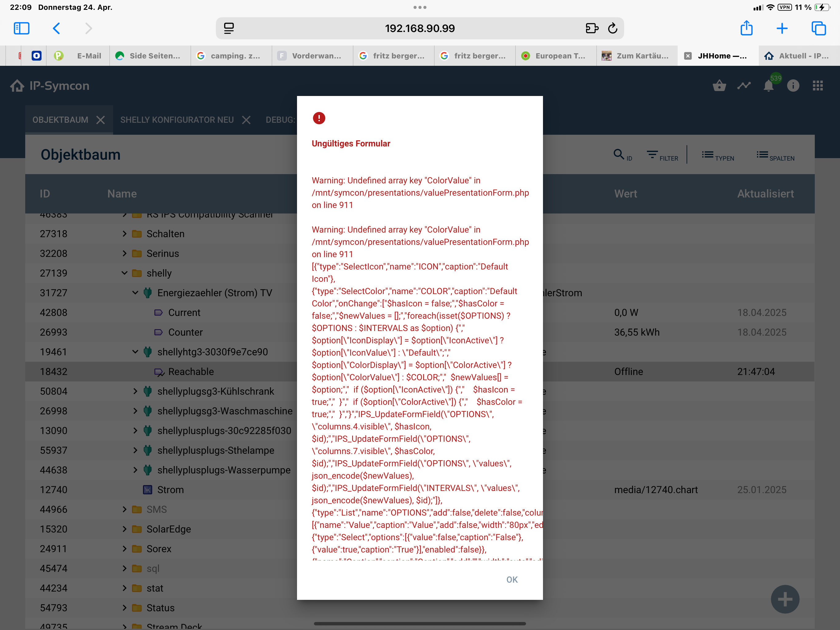
Task: Expand shellyplugsg3-Kühlschrank node
Action: pos(135,391)
